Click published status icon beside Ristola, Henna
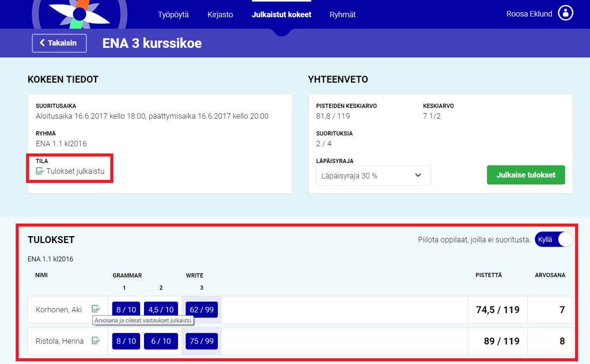590x364 pixels. tap(96, 341)
